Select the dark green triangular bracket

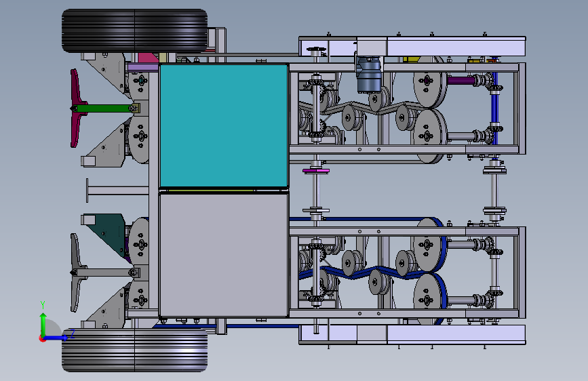pos(107,235)
